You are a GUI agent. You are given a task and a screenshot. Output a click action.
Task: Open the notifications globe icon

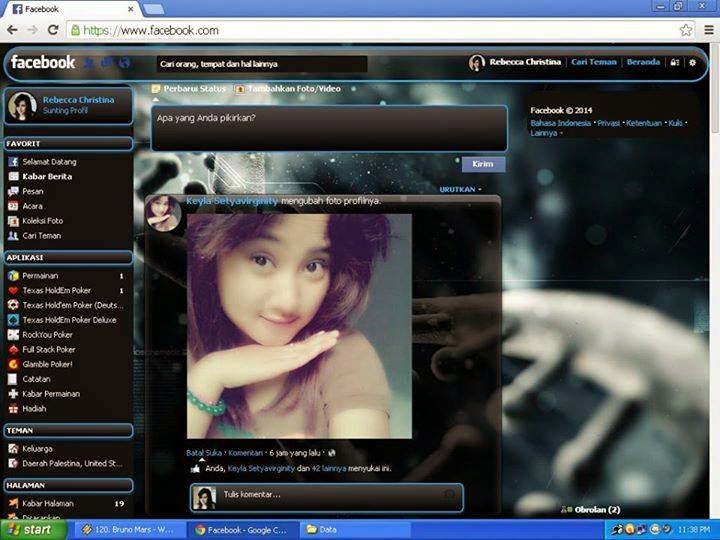(124, 63)
